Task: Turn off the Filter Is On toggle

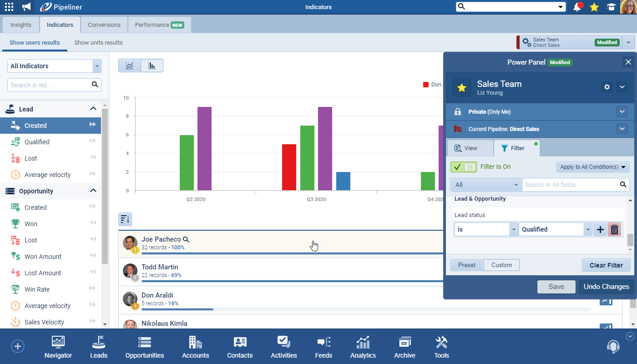Action: tap(464, 167)
